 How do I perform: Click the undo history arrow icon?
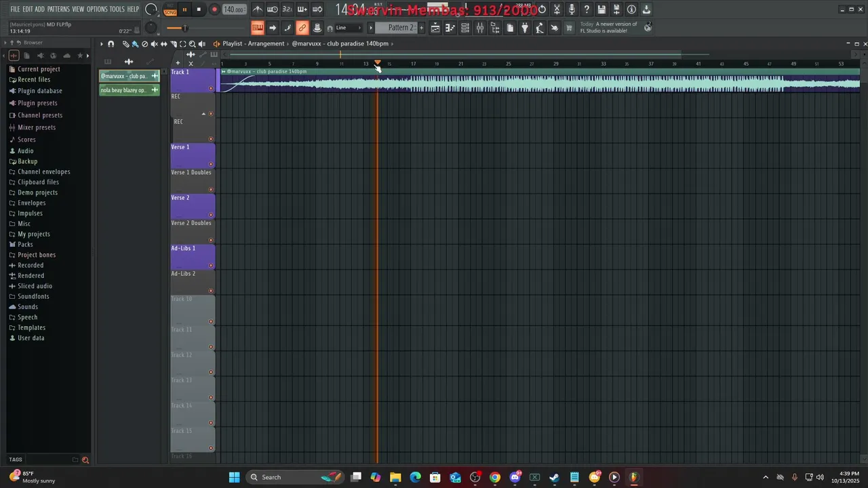tap(542, 9)
